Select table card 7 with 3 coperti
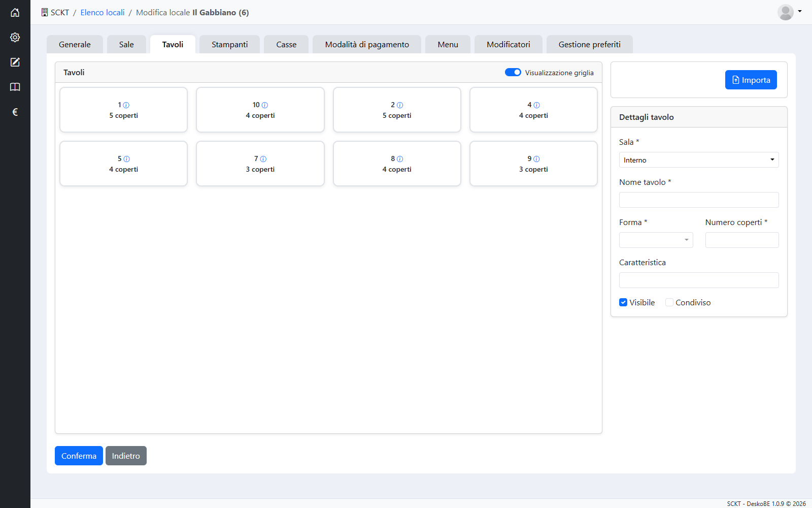The height and width of the screenshot is (508, 812). point(260,164)
